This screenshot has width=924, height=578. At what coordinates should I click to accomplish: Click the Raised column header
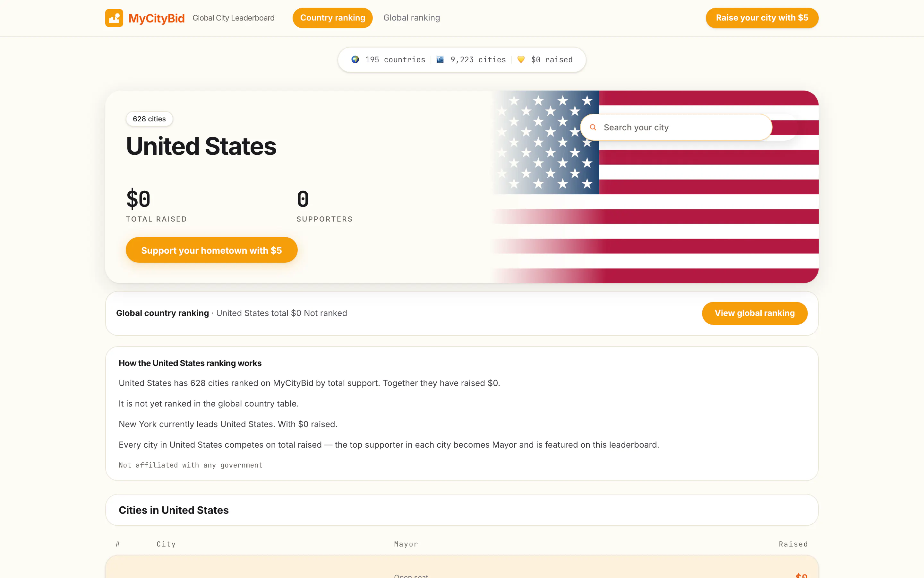pos(793,544)
